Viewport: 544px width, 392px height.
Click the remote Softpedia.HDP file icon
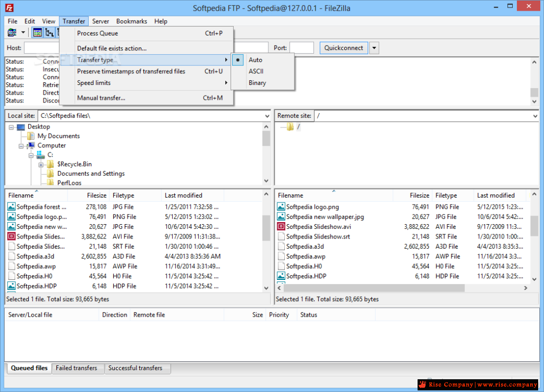coord(281,276)
